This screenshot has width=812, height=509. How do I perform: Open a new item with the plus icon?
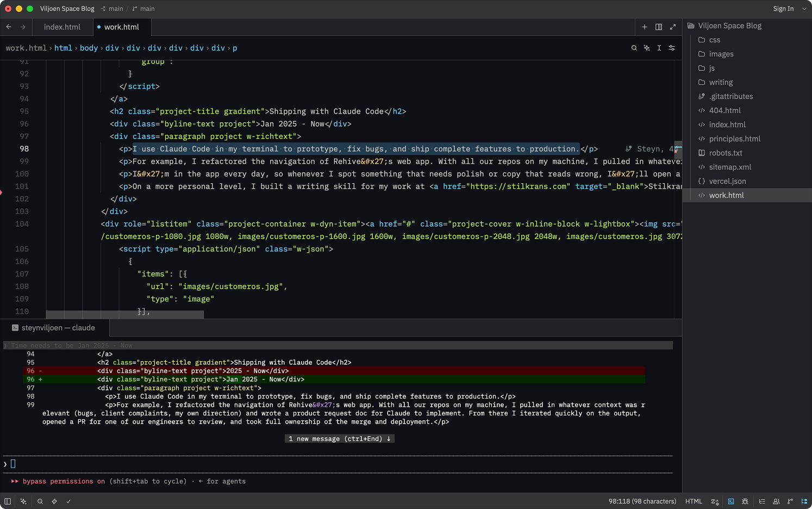pos(645,27)
